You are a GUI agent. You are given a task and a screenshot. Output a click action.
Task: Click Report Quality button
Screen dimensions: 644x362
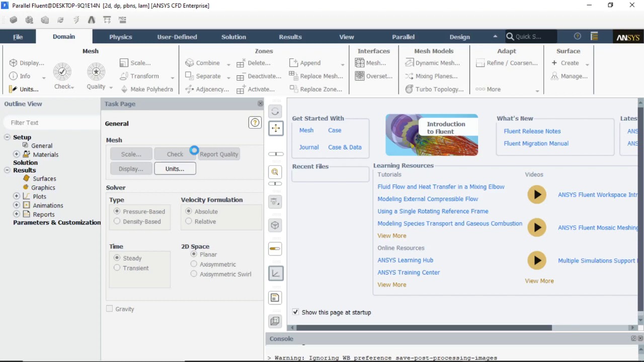click(219, 154)
